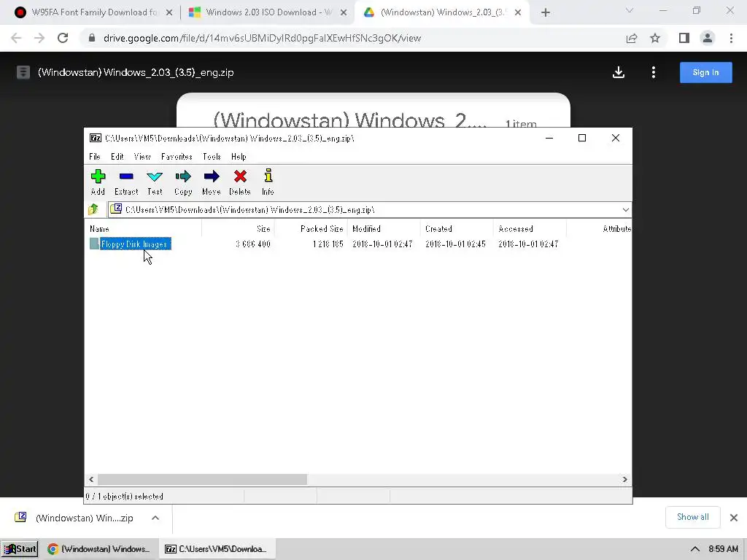Sort by Accessed column header
The height and width of the screenshot is (560, 747).
(x=530, y=228)
